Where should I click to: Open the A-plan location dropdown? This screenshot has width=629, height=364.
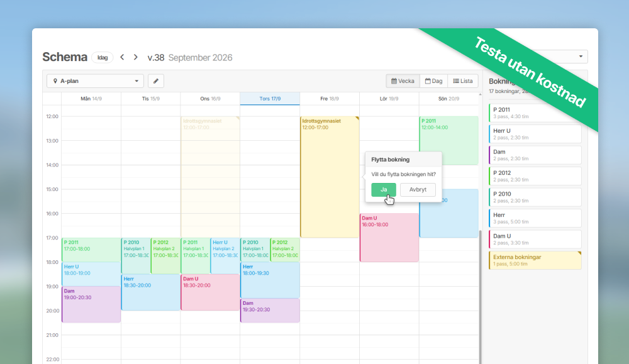(95, 81)
